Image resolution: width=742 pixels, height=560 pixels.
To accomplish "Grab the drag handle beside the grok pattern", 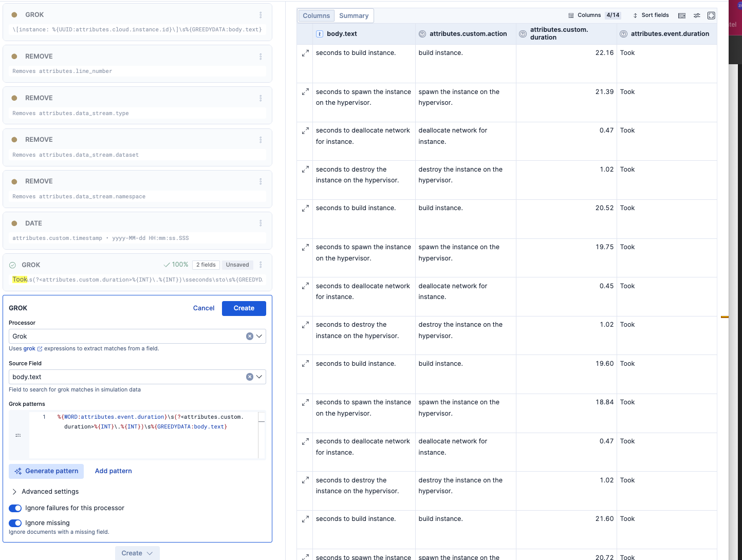I will click(18, 435).
